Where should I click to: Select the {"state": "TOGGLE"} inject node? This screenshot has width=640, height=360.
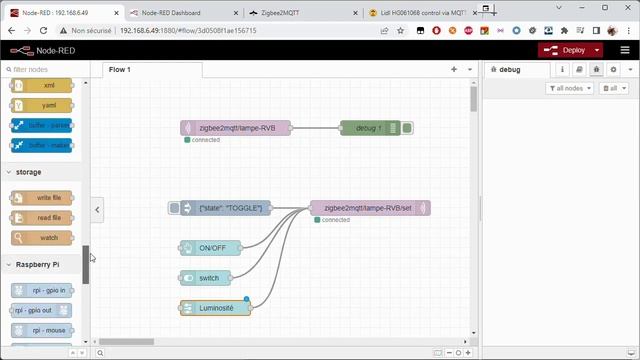(x=226, y=208)
